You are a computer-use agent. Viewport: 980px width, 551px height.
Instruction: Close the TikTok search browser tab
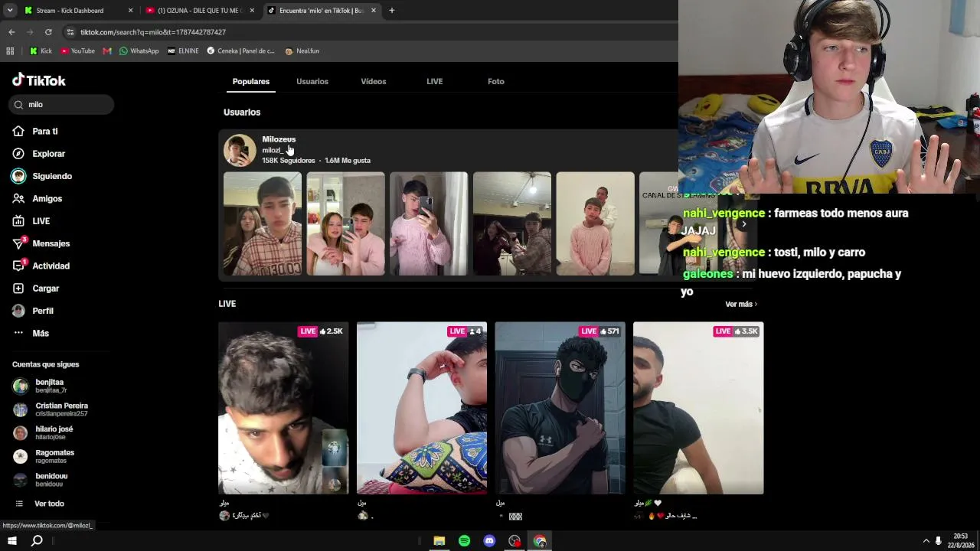pos(374,11)
